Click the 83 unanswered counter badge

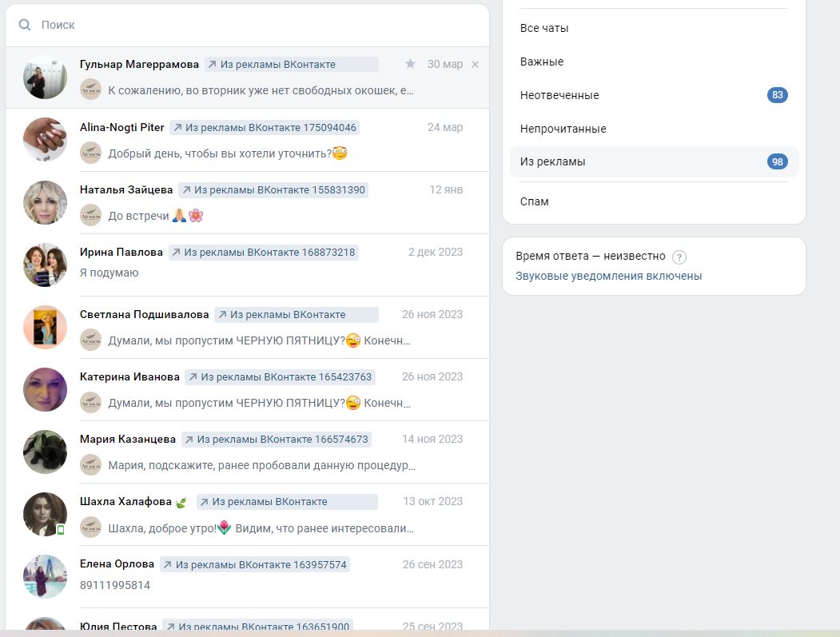[x=778, y=95]
